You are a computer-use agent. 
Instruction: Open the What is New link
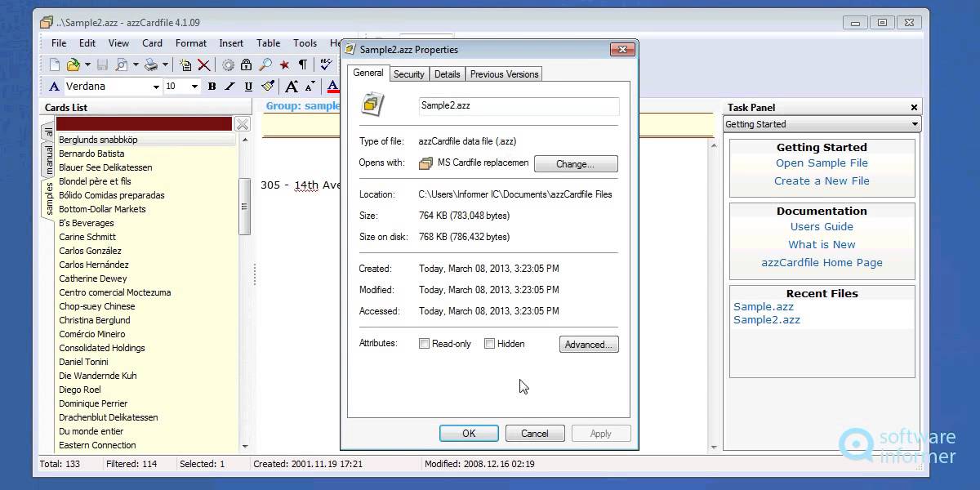pyautogui.click(x=822, y=245)
